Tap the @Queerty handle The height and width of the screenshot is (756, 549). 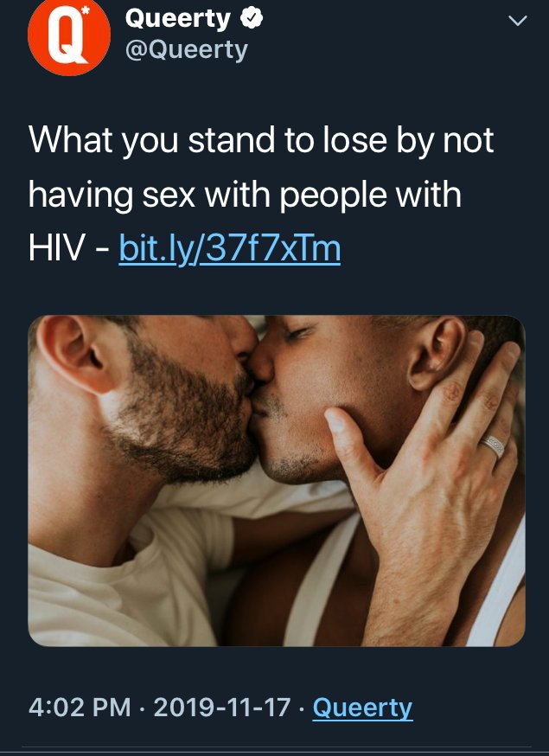click(186, 50)
